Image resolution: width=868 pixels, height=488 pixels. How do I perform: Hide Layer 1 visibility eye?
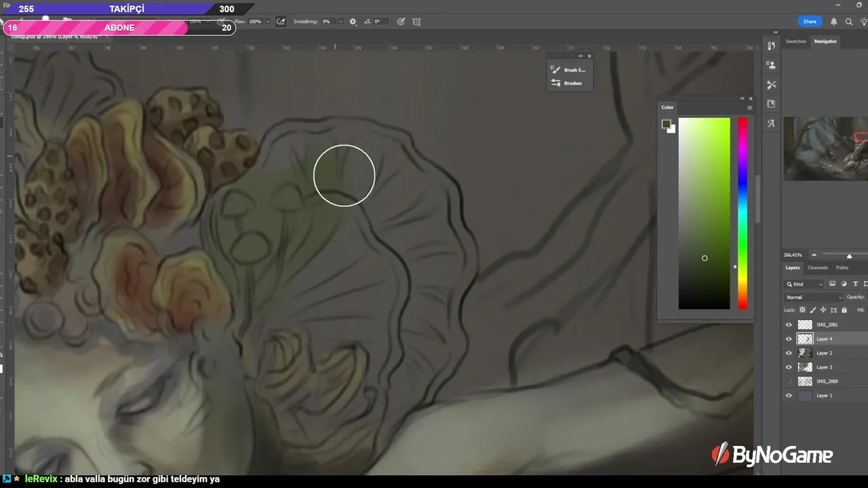789,396
